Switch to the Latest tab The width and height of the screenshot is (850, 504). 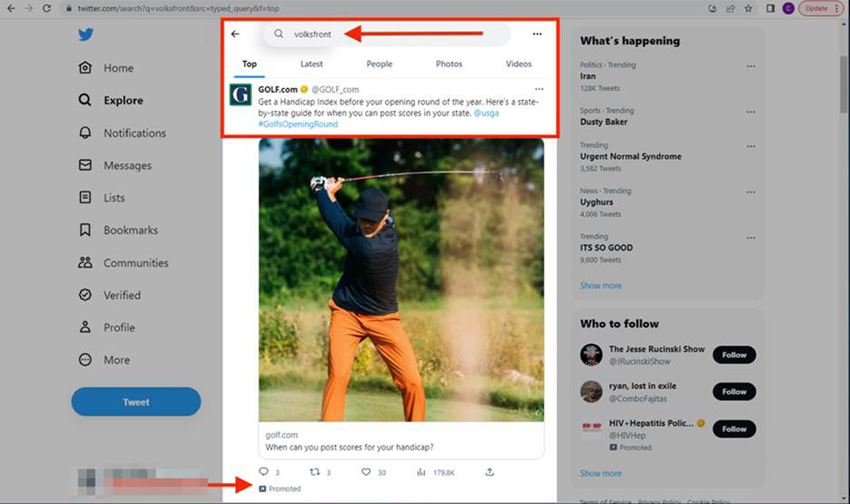point(312,64)
